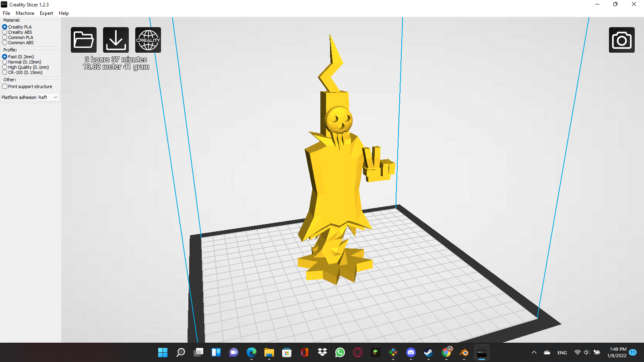Open the notification badge showing 11
This screenshot has height=362, width=644.
click(633, 352)
